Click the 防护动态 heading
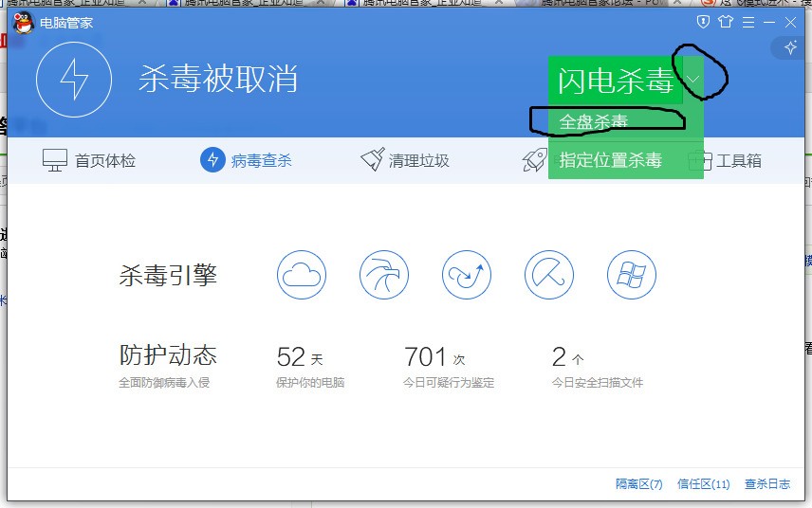The image size is (812, 508). click(x=168, y=354)
